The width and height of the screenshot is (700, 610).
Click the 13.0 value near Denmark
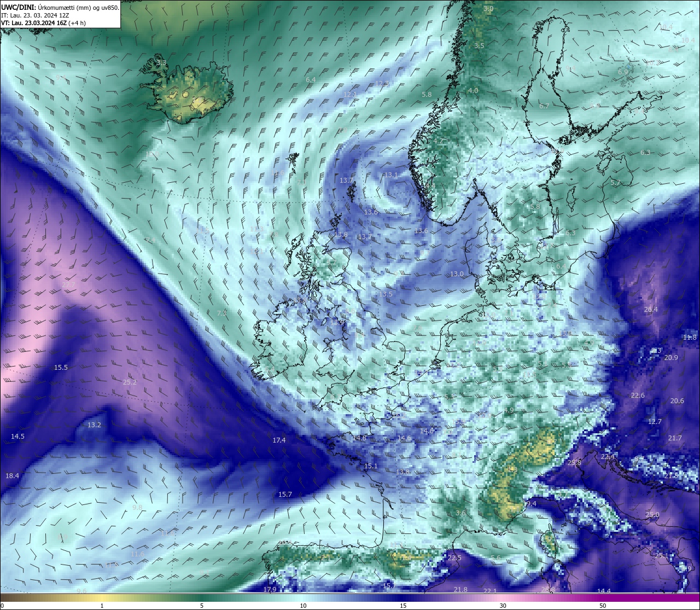457,274
